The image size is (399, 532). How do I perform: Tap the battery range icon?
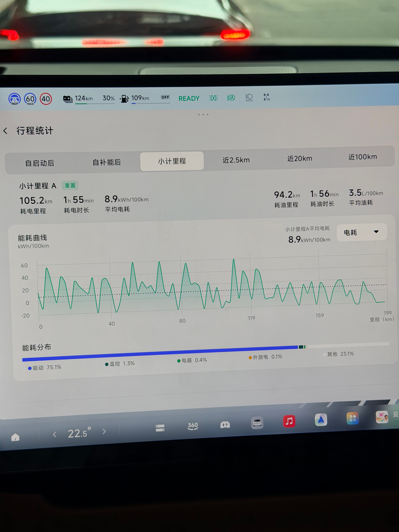[68, 99]
